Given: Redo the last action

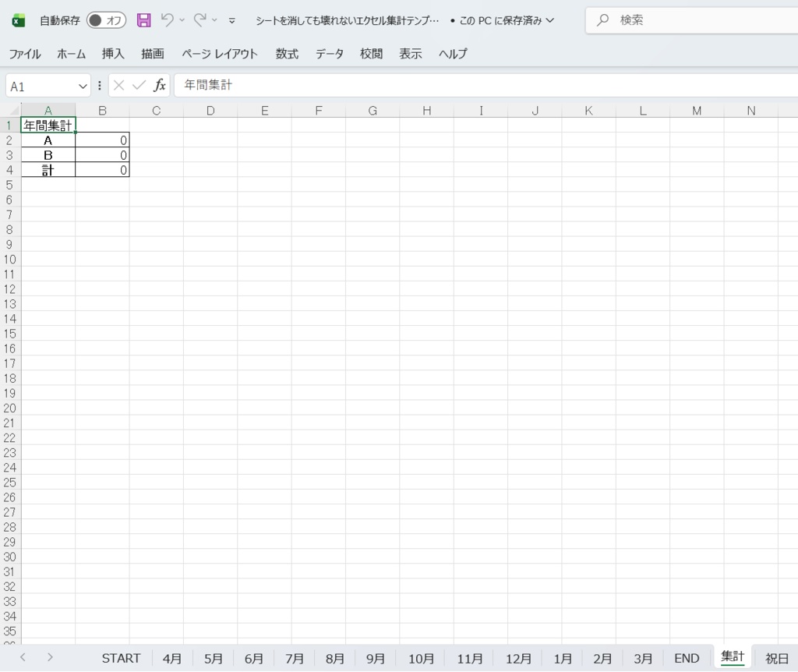Looking at the screenshot, I should [x=200, y=19].
